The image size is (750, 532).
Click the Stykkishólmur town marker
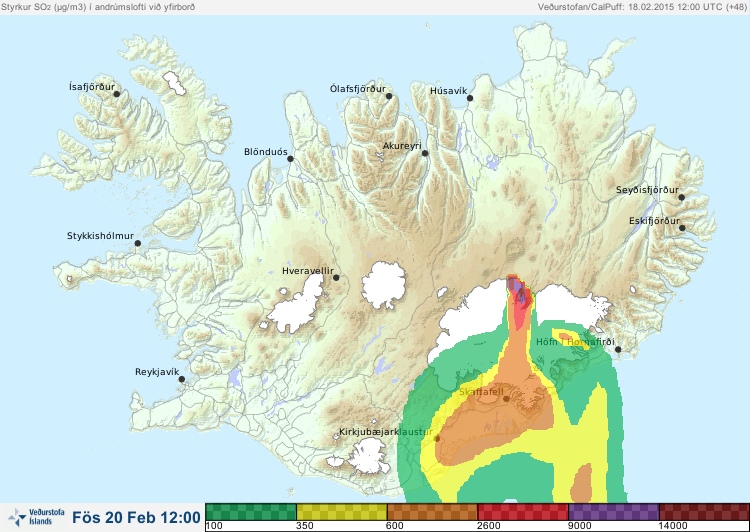138,243
